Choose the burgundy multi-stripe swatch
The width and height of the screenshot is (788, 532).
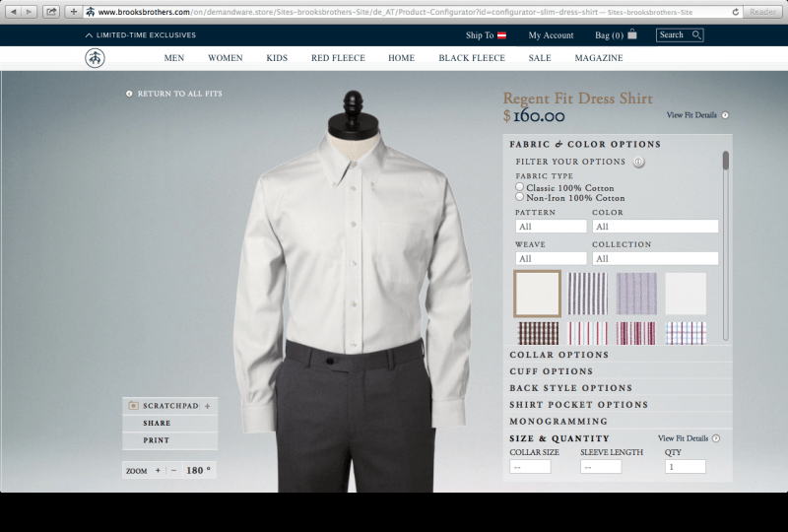[636, 333]
